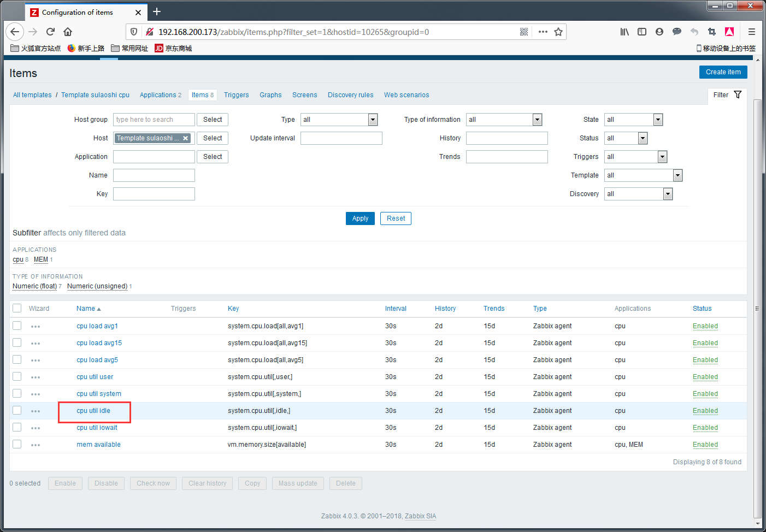Click the Create item button
766x532 pixels.
click(723, 72)
